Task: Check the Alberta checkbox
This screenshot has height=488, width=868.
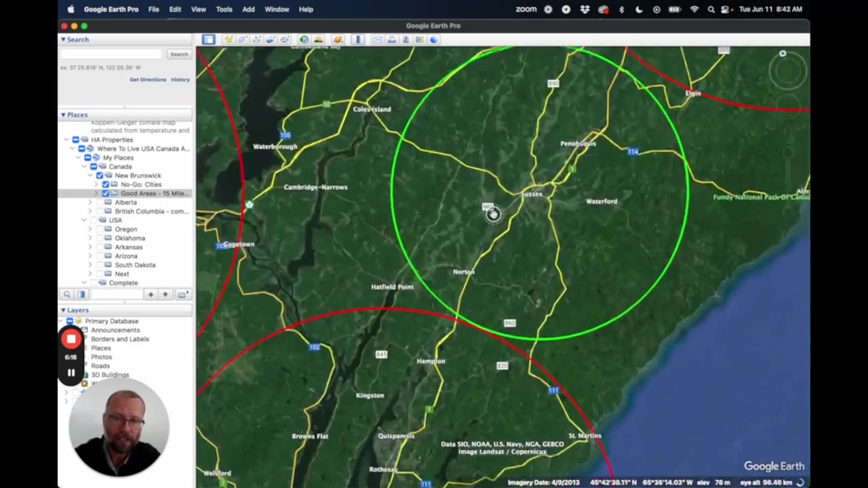Action: 100,202
